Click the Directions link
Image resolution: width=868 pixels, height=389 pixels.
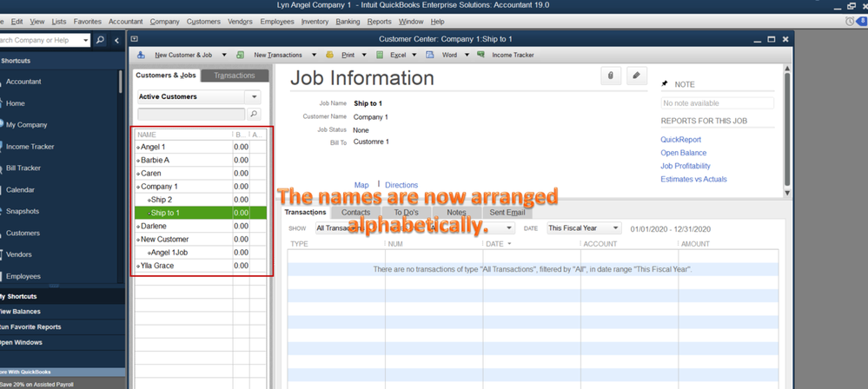401,185
